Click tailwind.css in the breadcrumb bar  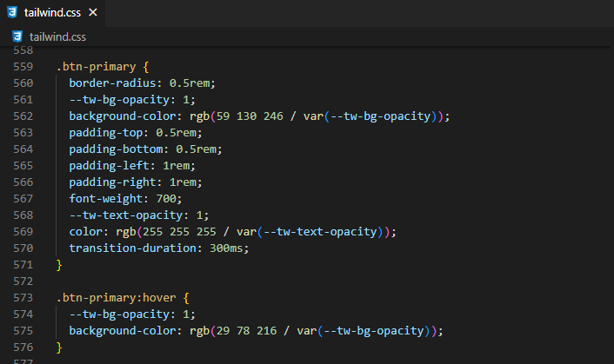pyautogui.click(x=57, y=36)
